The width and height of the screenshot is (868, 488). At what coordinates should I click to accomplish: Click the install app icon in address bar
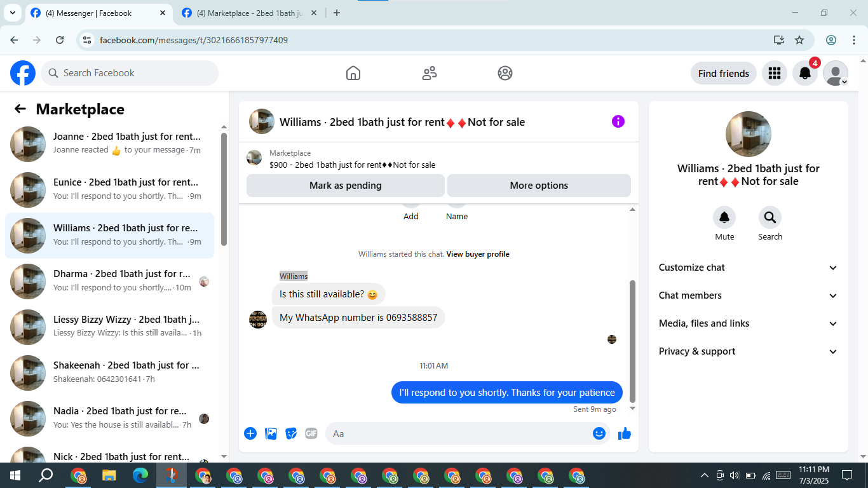[779, 40]
